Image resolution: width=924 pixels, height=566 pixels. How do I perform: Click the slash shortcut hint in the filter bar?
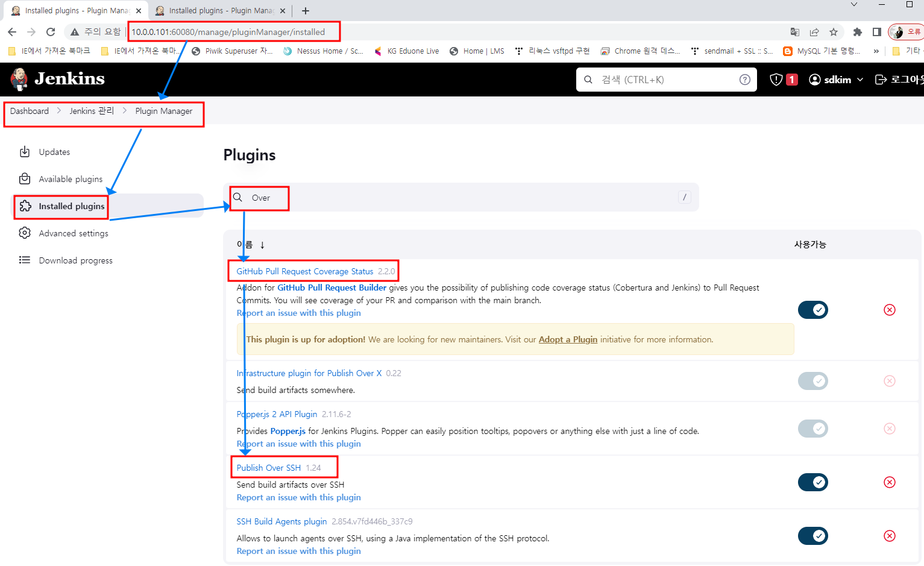(685, 197)
